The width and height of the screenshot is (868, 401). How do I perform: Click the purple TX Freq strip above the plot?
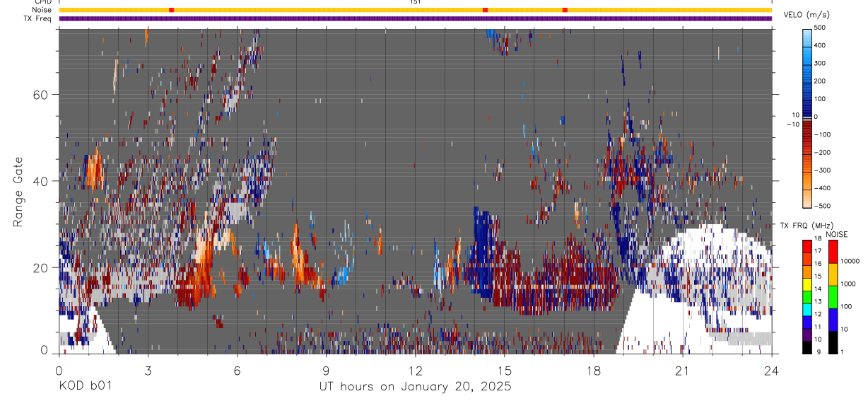[416, 18]
